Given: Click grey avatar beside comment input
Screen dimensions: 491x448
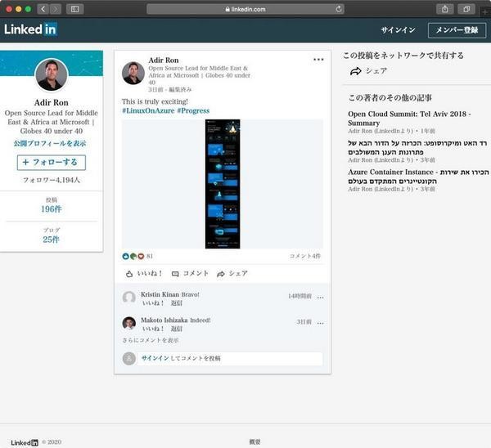Looking at the screenshot, I should pyautogui.click(x=129, y=359).
